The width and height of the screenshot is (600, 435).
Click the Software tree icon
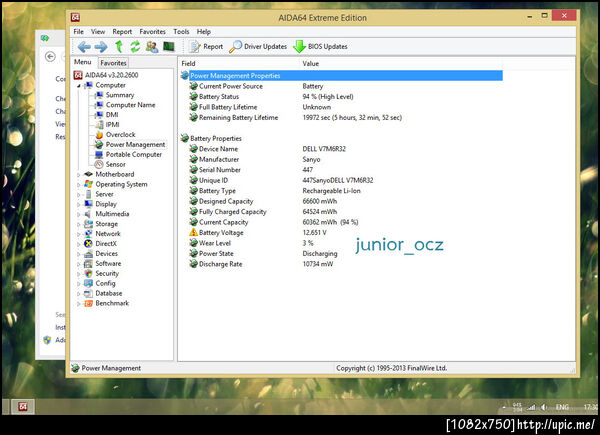point(88,264)
